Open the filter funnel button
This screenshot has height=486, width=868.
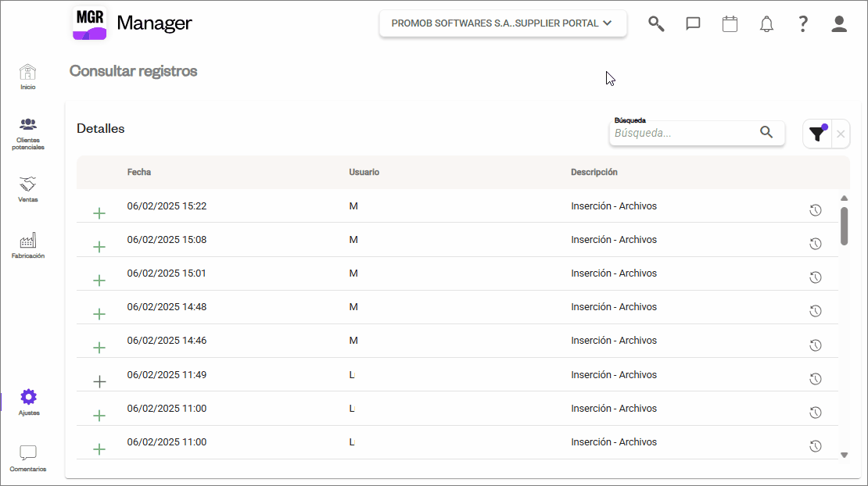[817, 134]
